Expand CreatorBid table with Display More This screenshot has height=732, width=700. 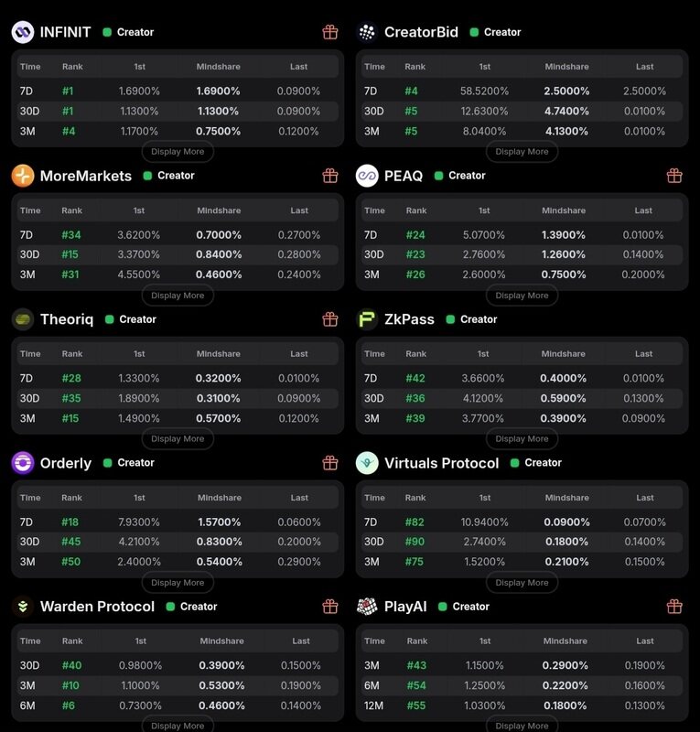point(522,152)
